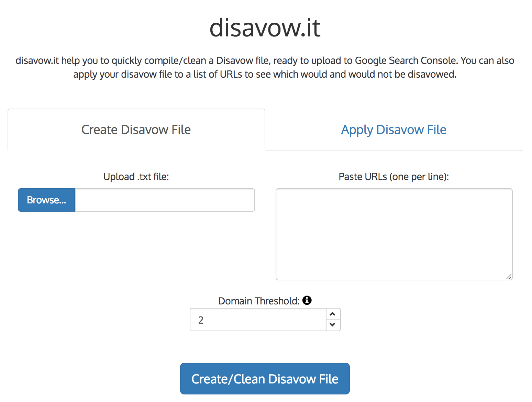Click inside the Domain Threshold number field
532x402 pixels.
258,320
